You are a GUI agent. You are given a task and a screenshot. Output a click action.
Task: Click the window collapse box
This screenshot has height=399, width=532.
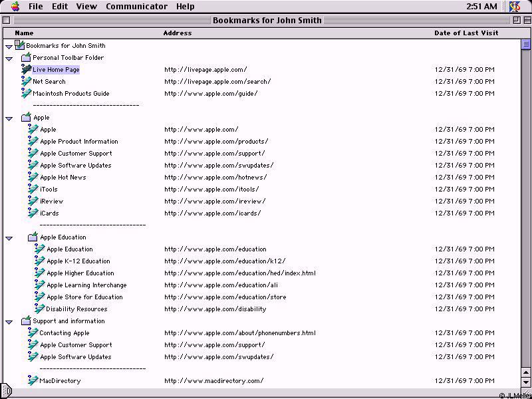(527, 20)
